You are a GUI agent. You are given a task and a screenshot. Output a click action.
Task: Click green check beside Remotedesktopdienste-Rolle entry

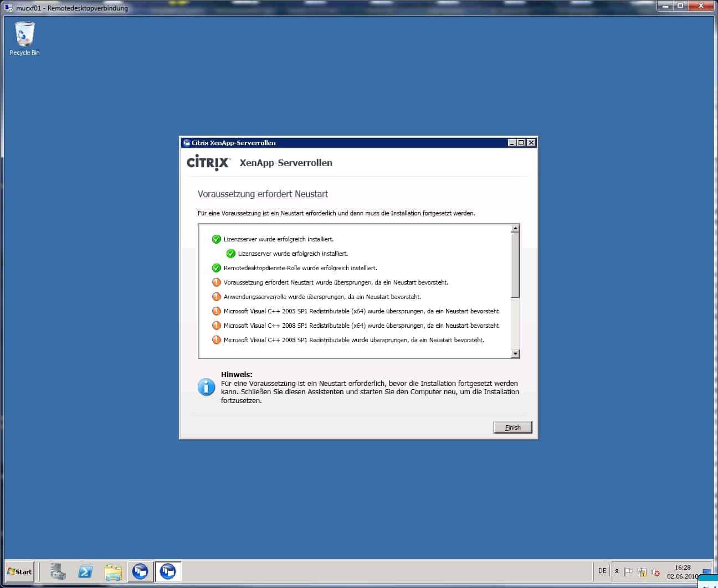click(217, 268)
